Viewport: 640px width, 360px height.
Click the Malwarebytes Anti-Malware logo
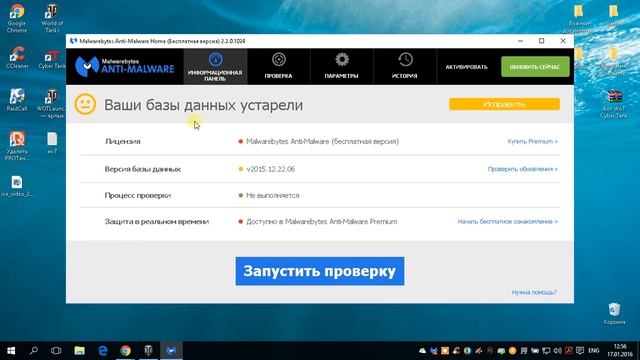pos(125,67)
